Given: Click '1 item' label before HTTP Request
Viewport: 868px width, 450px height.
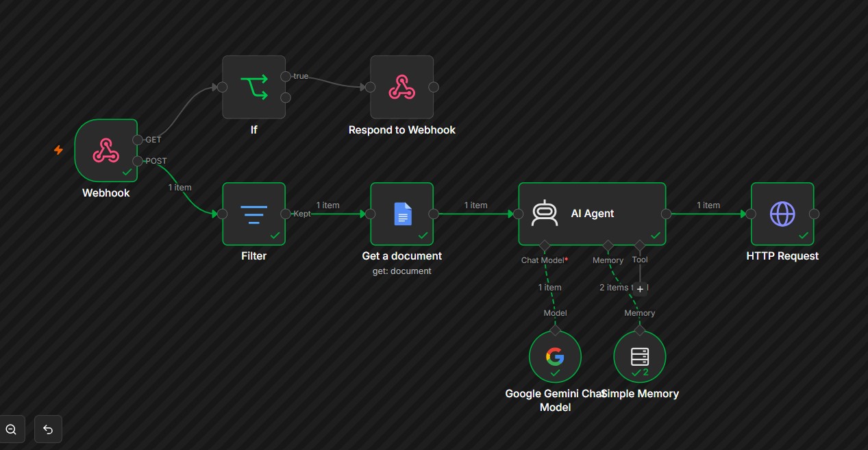Looking at the screenshot, I should click(708, 205).
